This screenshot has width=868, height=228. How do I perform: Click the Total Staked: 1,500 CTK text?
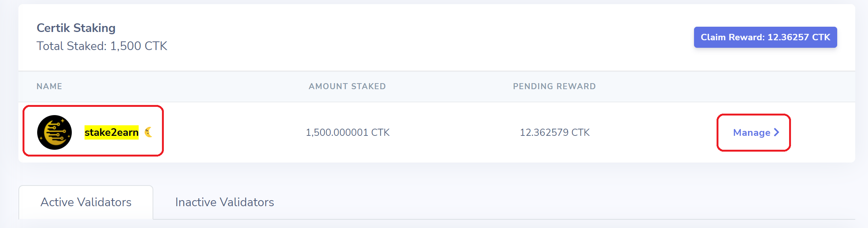[x=102, y=46]
